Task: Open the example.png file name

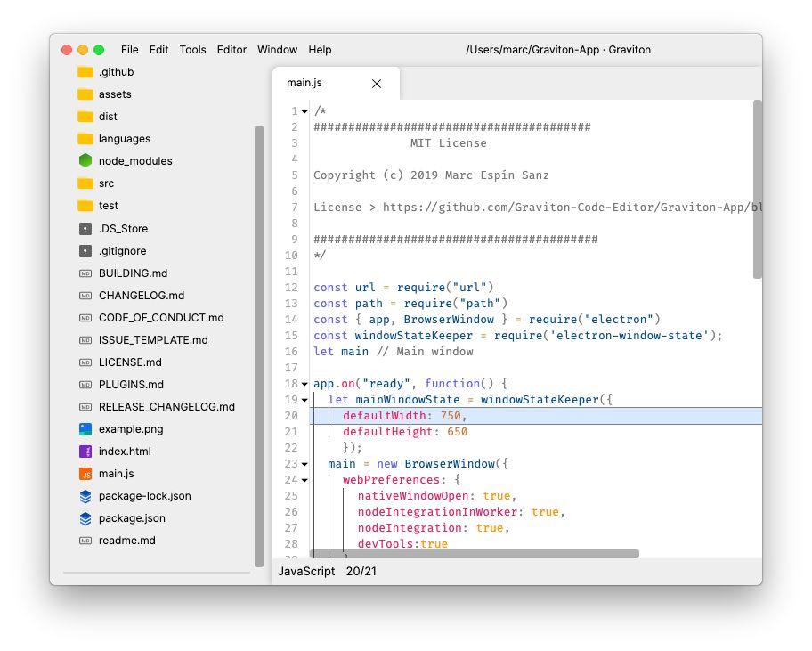Action: pos(131,429)
